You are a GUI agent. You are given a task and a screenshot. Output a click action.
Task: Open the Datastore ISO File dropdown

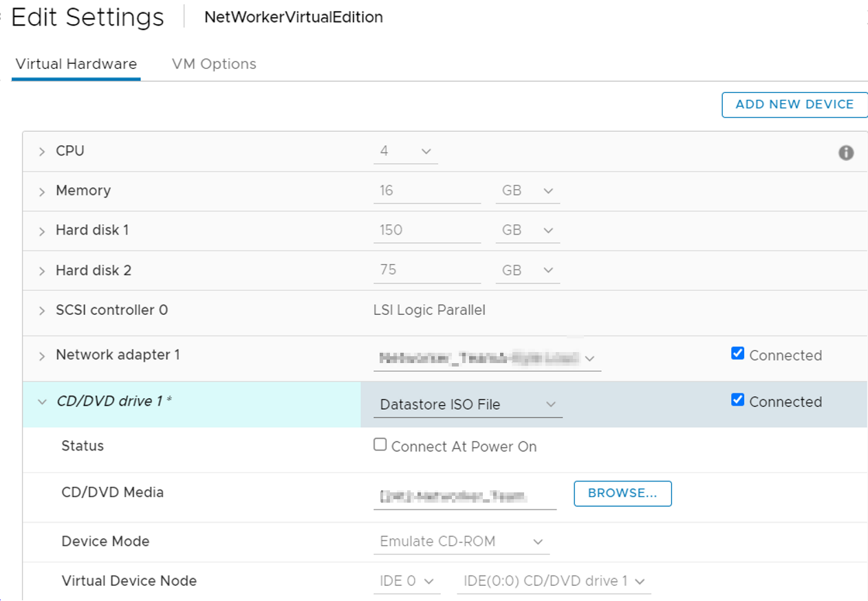click(550, 404)
